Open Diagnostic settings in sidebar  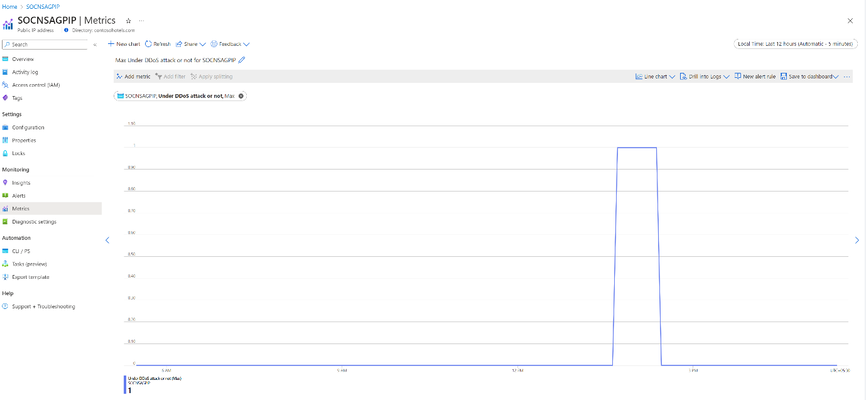[x=34, y=221]
